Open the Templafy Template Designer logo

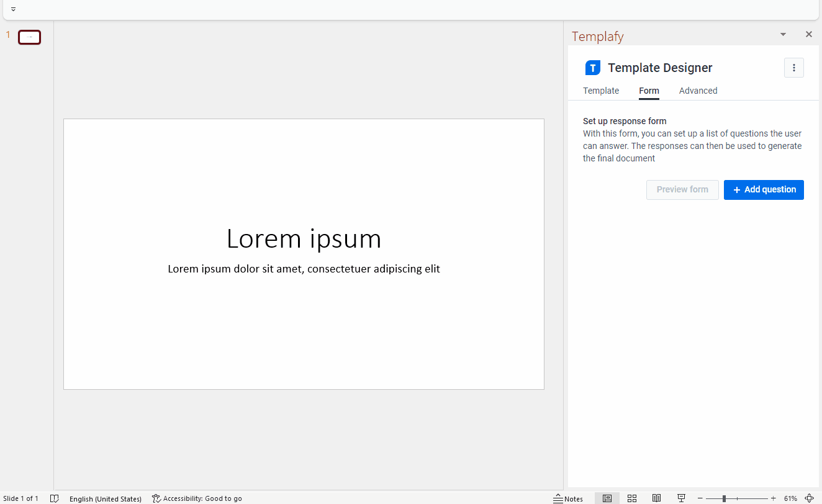tap(592, 68)
